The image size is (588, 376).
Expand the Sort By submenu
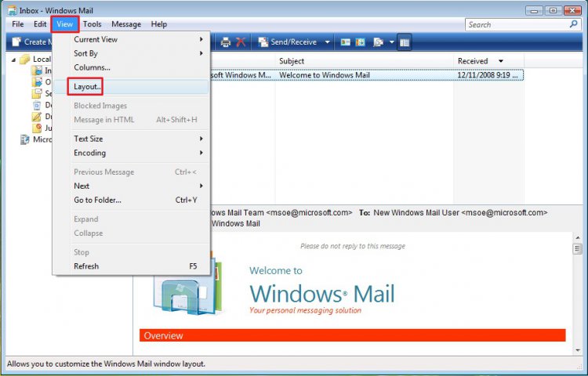[x=201, y=53]
